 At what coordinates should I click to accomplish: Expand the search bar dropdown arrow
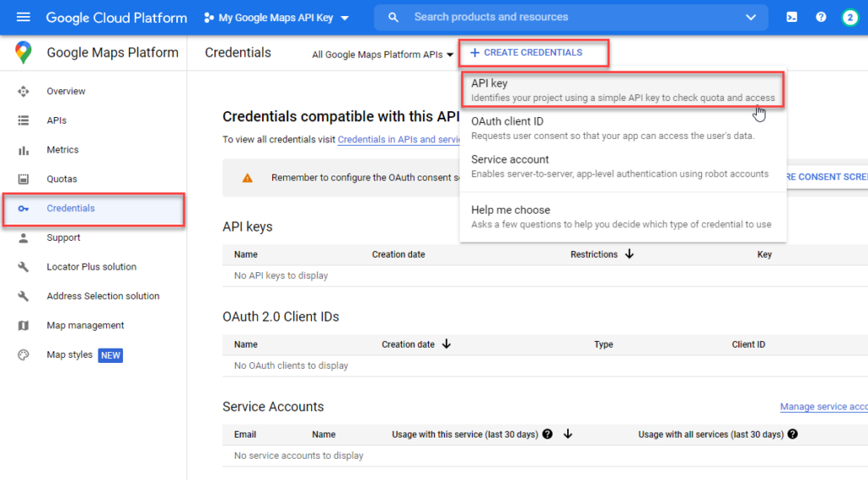tap(750, 17)
